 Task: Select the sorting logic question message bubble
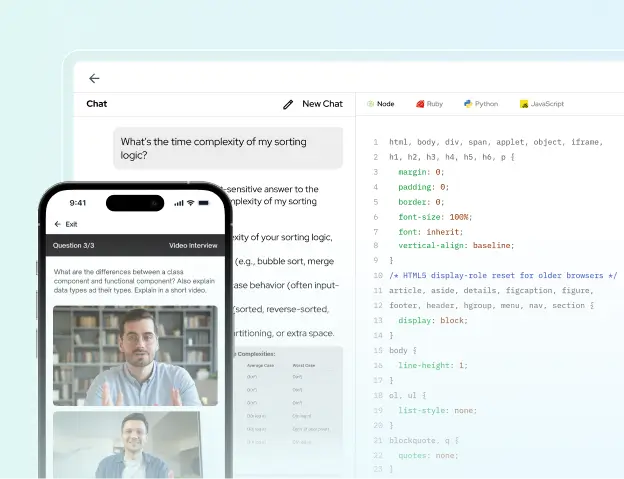point(228,148)
